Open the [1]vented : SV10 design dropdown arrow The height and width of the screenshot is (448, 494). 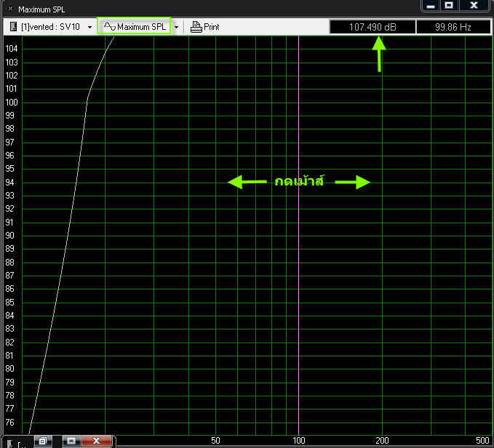[89, 28]
